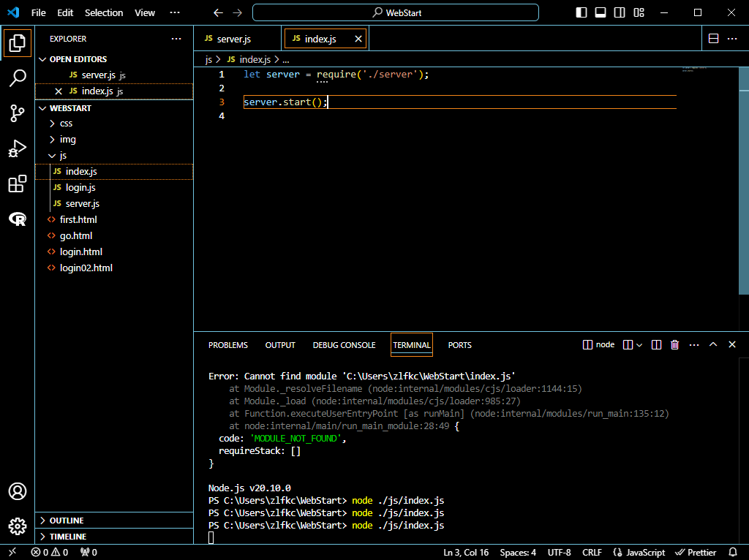Maximize the panel size
Image resolution: width=749 pixels, height=560 pixels.
pyautogui.click(x=713, y=344)
